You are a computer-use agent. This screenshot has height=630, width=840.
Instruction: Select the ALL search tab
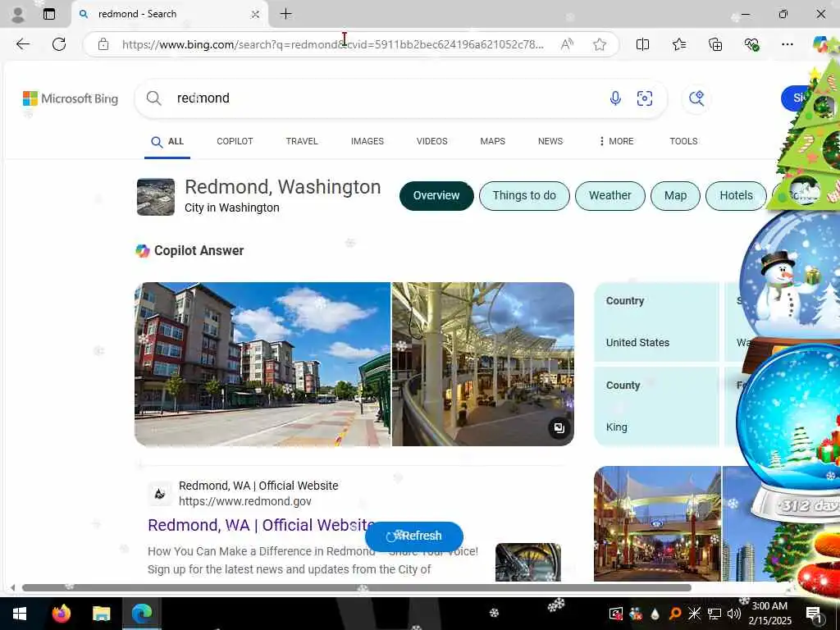[x=167, y=141]
